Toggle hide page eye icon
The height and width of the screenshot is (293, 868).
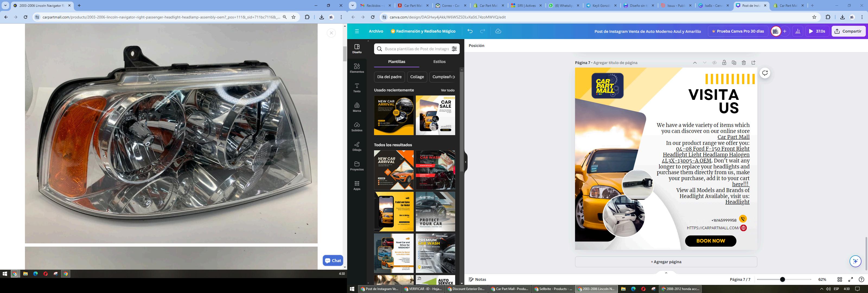714,63
